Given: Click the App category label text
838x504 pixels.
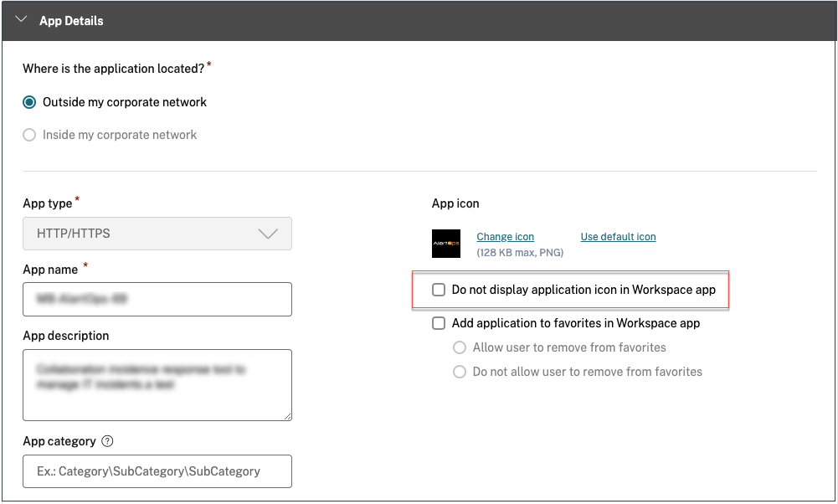Looking at the screenshot, I should point(59,441).
